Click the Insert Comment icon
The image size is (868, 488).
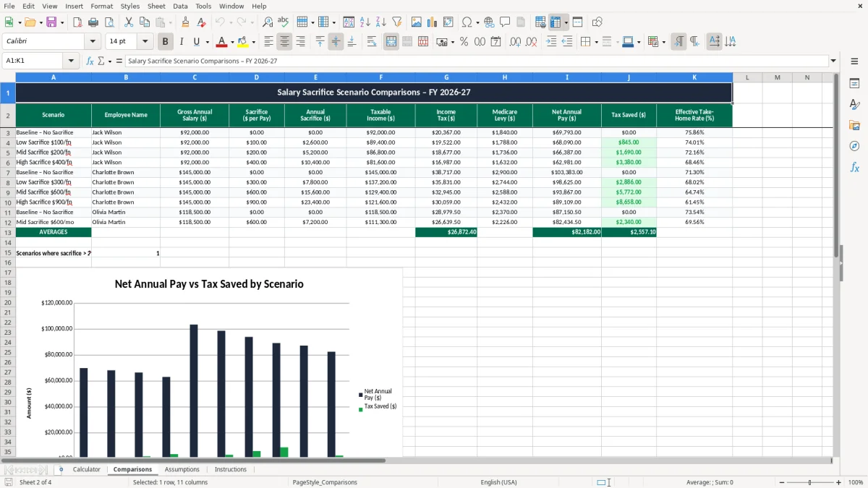(x=505, y=22)
